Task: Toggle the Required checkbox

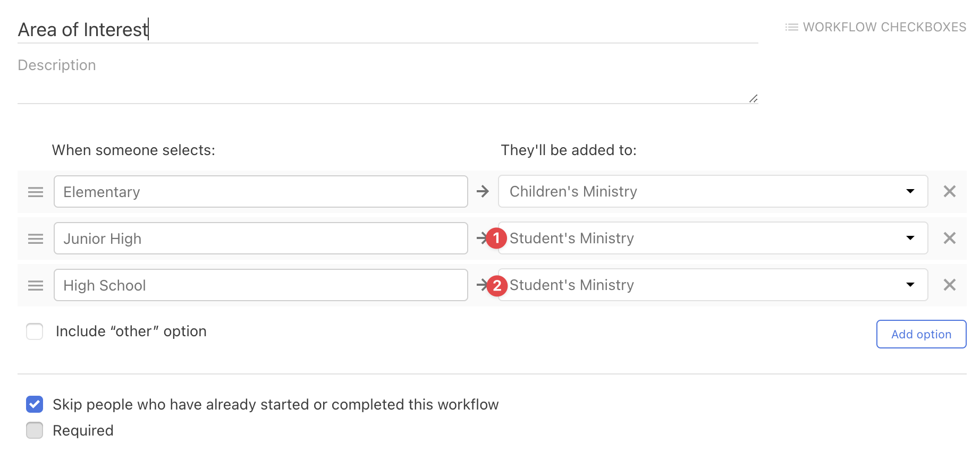Action: coord(35,430)
